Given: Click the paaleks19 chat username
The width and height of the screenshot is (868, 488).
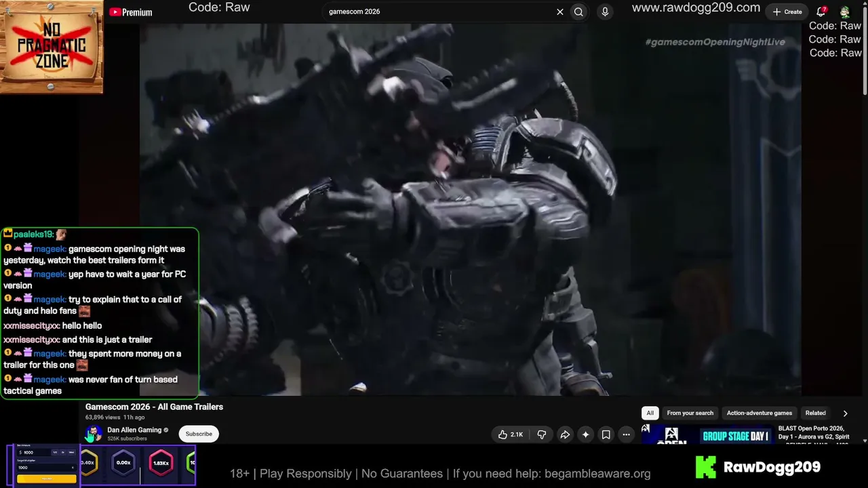Looking at the screenshot, I should 33,234.
